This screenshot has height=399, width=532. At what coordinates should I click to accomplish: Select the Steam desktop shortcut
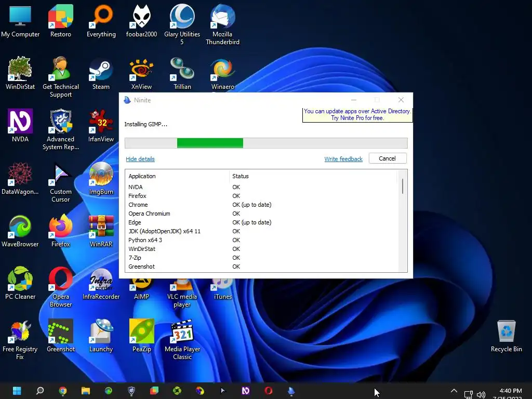(101, 74)
